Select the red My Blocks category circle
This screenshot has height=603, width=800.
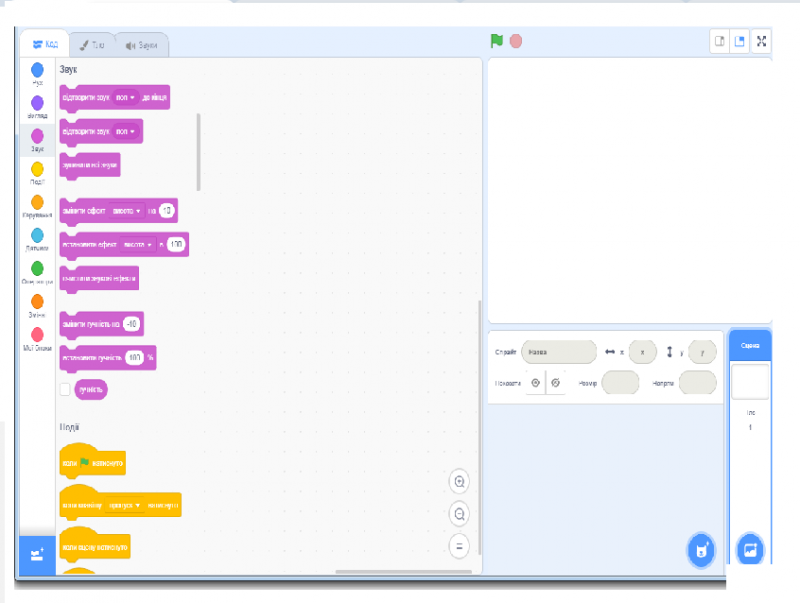tap(37, 335)
